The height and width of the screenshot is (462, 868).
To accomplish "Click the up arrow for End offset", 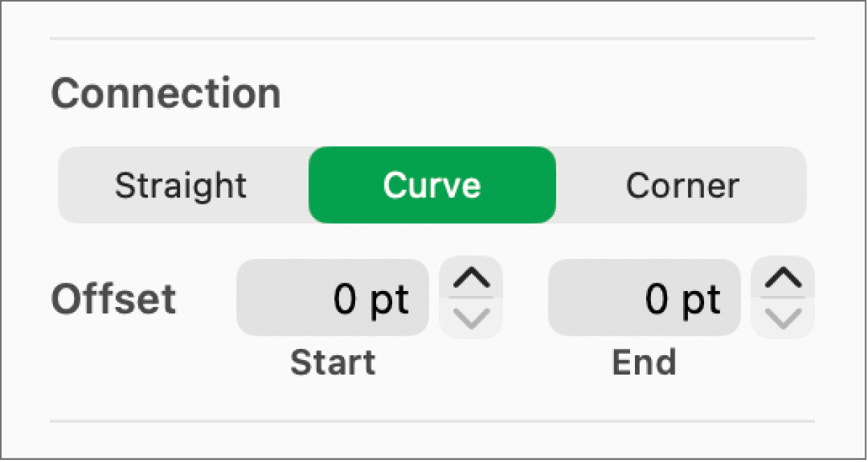I will (x=783, y=280).
